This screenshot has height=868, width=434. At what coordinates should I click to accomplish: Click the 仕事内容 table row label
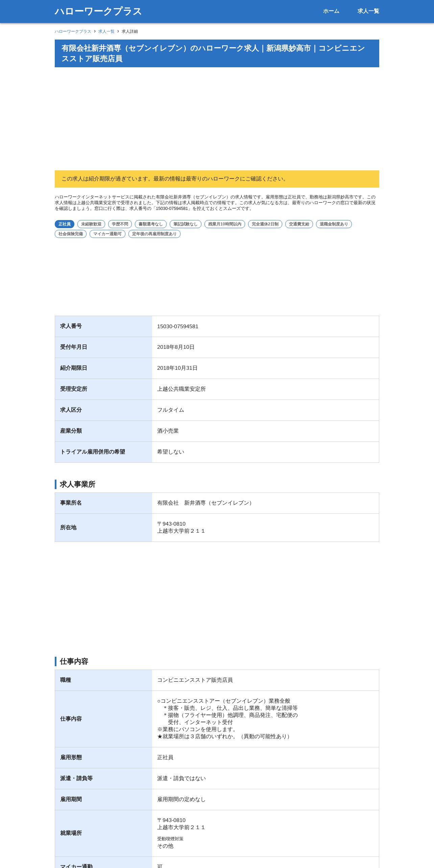click(x=71, y=719)
